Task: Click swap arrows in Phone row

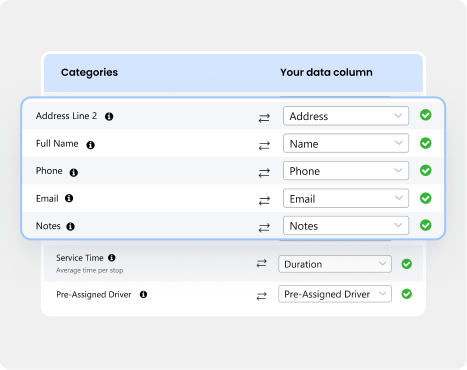Action: (x=264, y=173)
